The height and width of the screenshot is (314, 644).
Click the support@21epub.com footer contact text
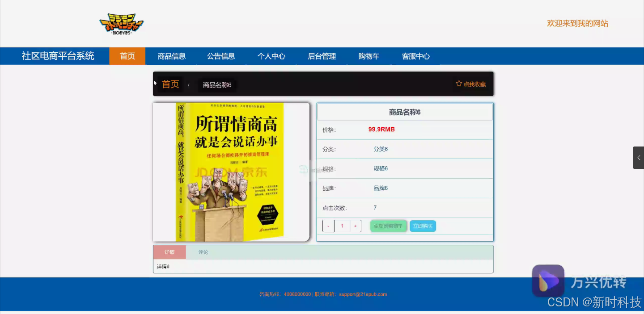(363, 294)
